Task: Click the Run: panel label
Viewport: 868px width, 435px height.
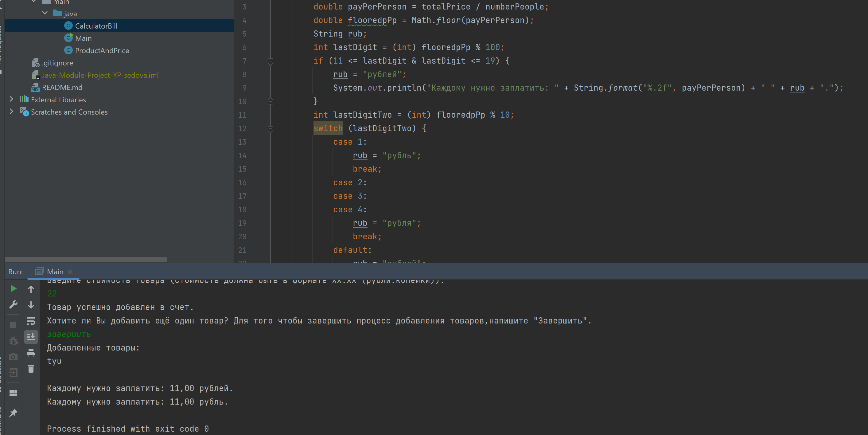Action: click(x=15, y=272)
